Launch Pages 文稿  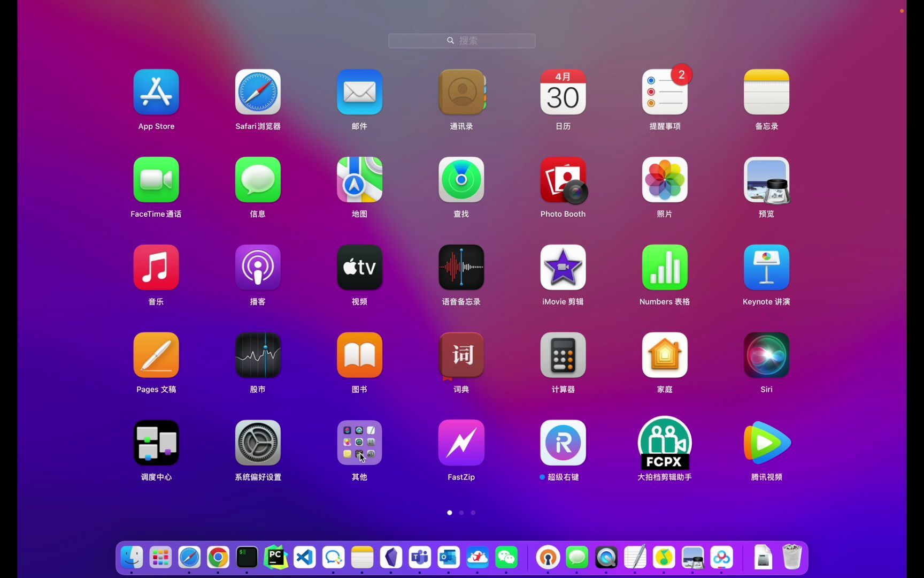click(156, 355)
